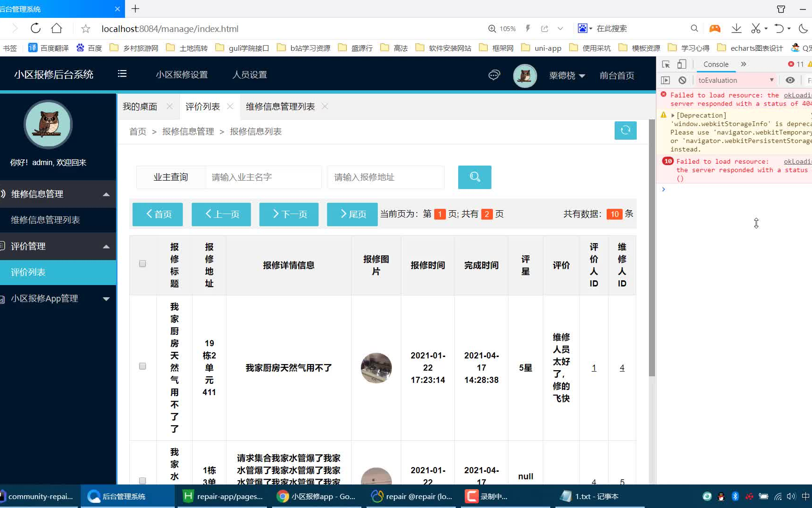
Task: Close the 维修信息管理列表 tab
Action: 325,106
